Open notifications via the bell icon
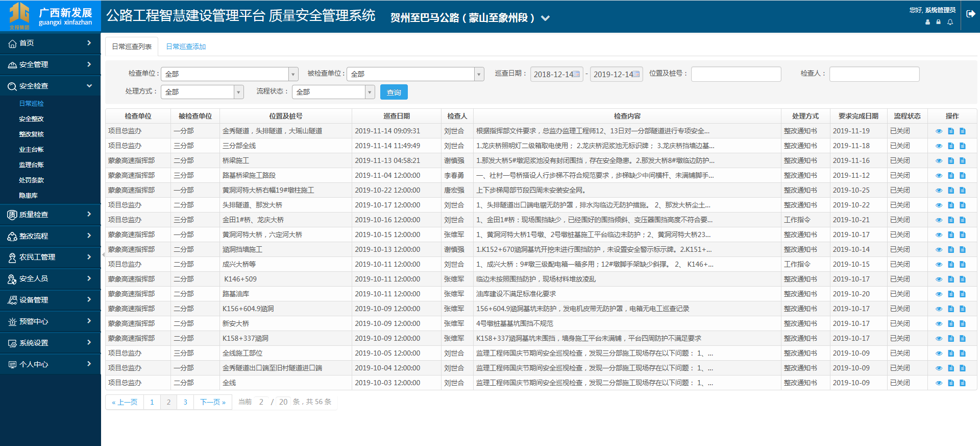Image resolution: width=980 pixels, height=446 pixels. click(950, 22)
